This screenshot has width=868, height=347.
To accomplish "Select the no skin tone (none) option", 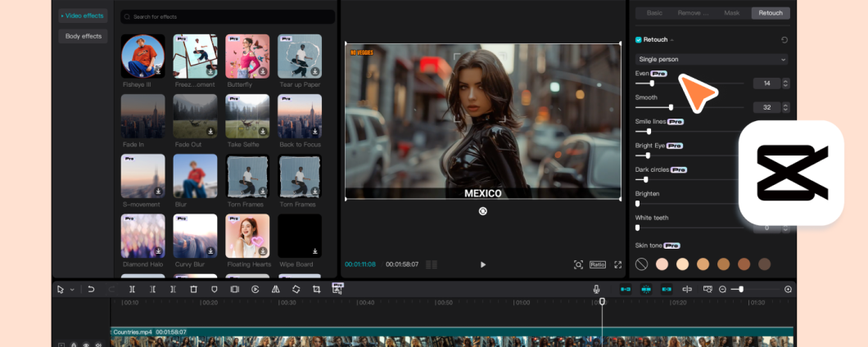I will [x=642, y=264].
